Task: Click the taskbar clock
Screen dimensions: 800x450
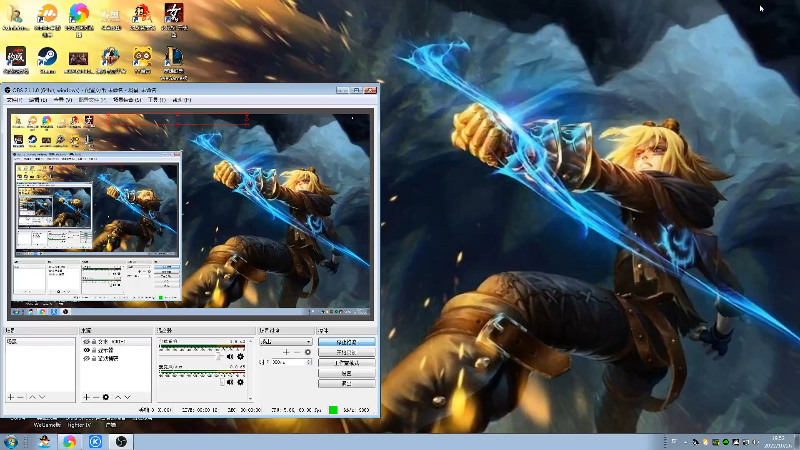Action: pyautogui.click(x=778, y=441)
